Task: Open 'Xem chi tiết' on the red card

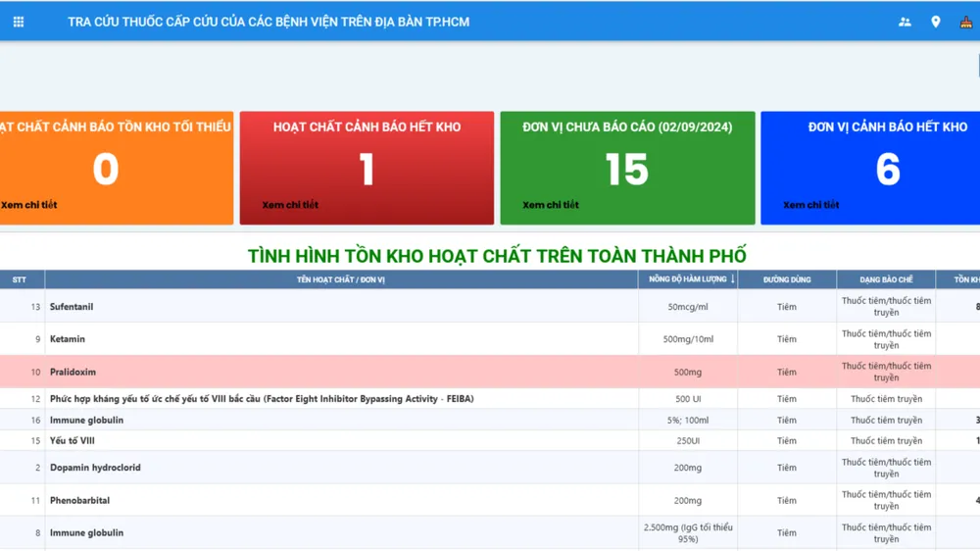Action: click(x=290, y=205)
